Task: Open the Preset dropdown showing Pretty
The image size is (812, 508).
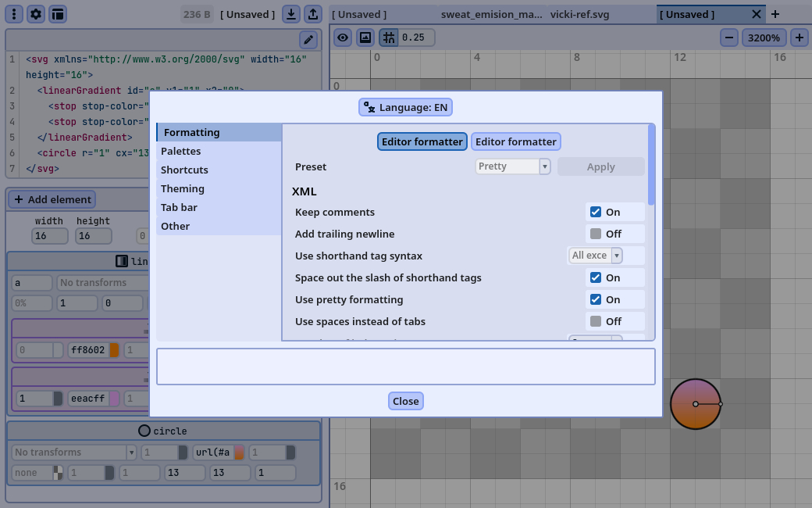Action: (513, 166)
